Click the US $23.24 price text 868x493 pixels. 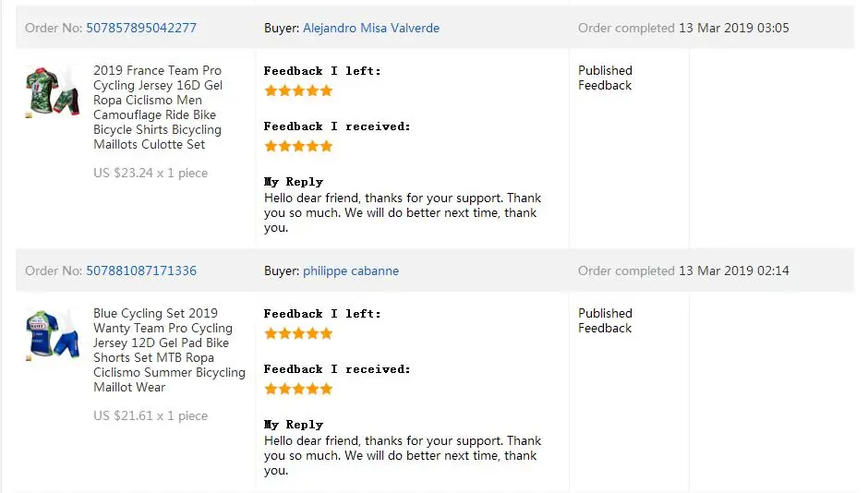(151, 173)
